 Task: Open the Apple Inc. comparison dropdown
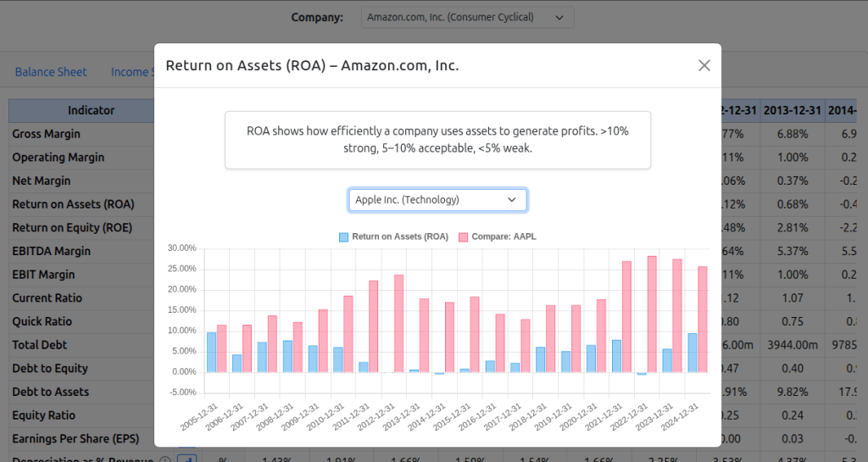pos(437,200)
